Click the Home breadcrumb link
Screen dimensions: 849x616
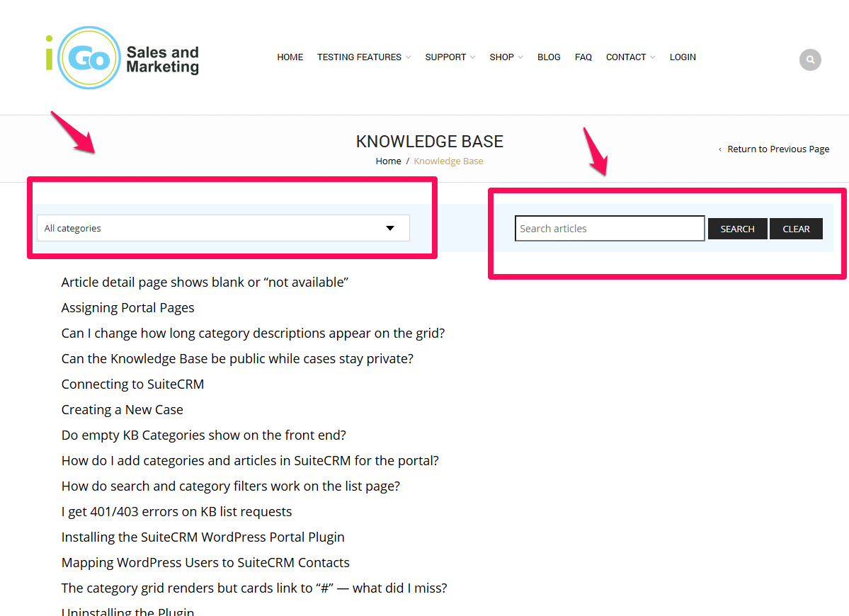388,161
